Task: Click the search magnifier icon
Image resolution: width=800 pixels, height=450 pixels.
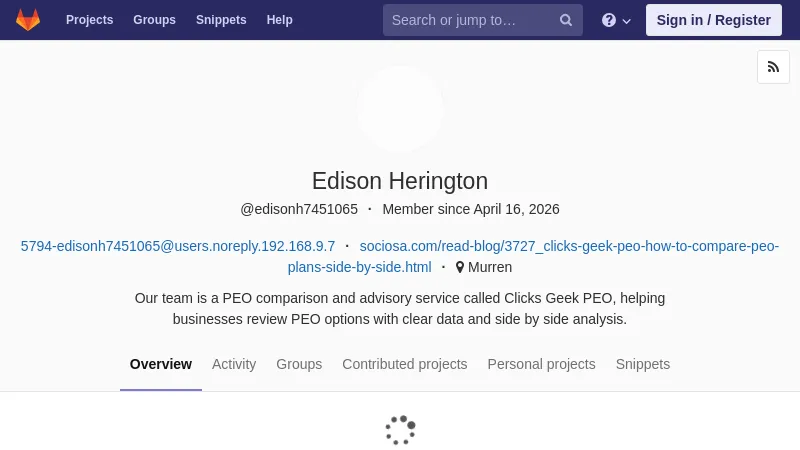Action: pyautogui.click(x=566, y=20)
